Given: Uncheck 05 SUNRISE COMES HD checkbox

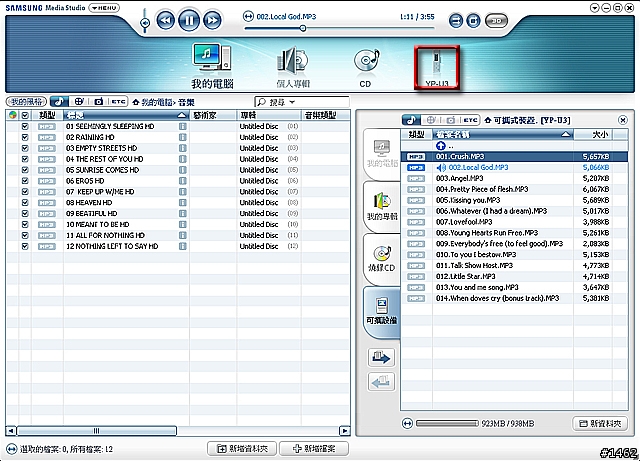Looking at the screenshot, I should click(x=25, y=170).
